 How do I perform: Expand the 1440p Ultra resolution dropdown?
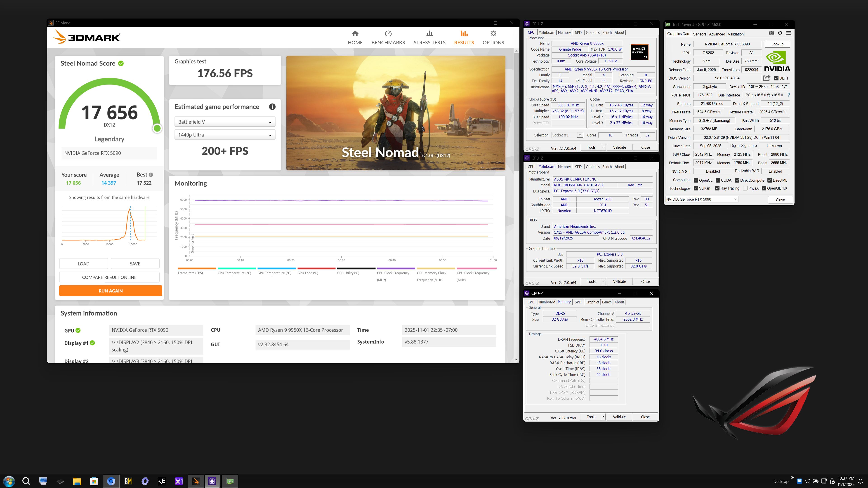pyautogui.click(x=225, y=135)
